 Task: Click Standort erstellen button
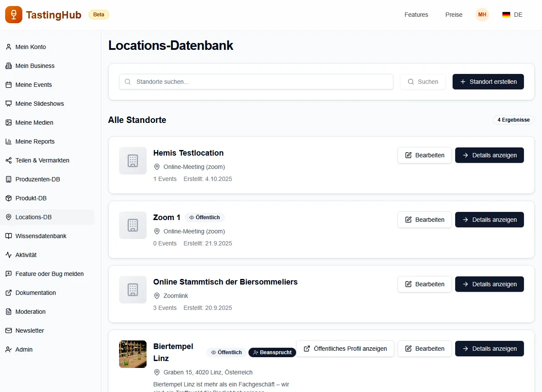[x=488, y=82]
